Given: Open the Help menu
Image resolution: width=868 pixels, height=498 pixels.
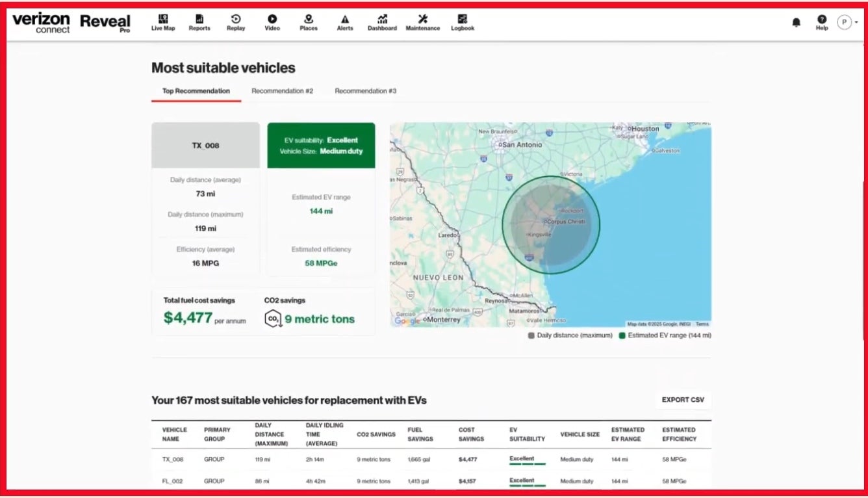Looking at the screenshot, I should pyautogui.click(x=821, y=22).
